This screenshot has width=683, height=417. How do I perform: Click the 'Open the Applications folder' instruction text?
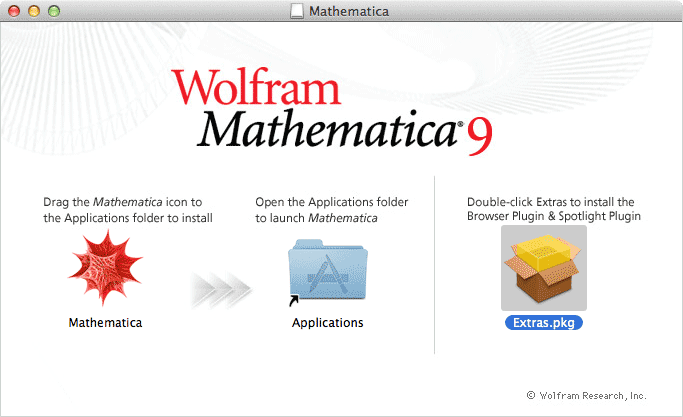point(331,210)
